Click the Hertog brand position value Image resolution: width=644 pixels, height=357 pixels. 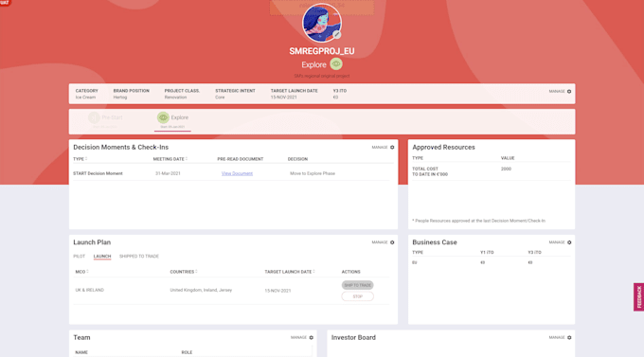coord(120,98)
